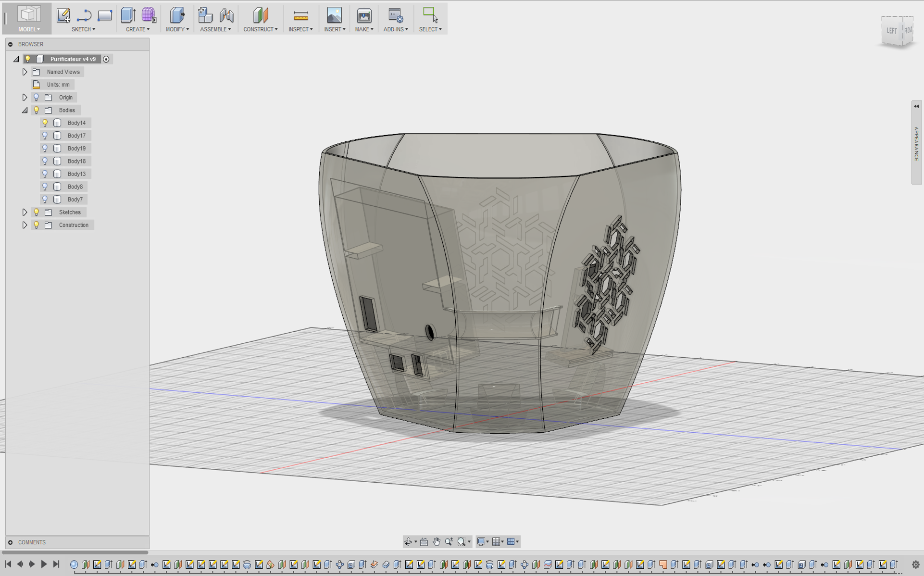Select the Press Pull modify tool
This screenshot has width=924, height=576.
(177, 15)
